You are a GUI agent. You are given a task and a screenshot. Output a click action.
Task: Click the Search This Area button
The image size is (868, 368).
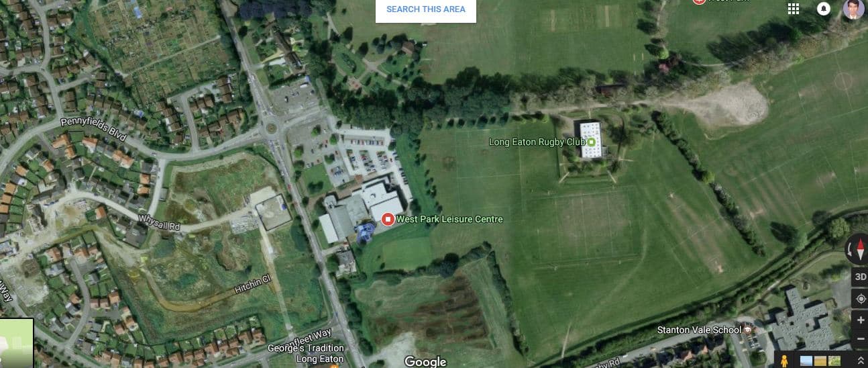pos(426,10)
